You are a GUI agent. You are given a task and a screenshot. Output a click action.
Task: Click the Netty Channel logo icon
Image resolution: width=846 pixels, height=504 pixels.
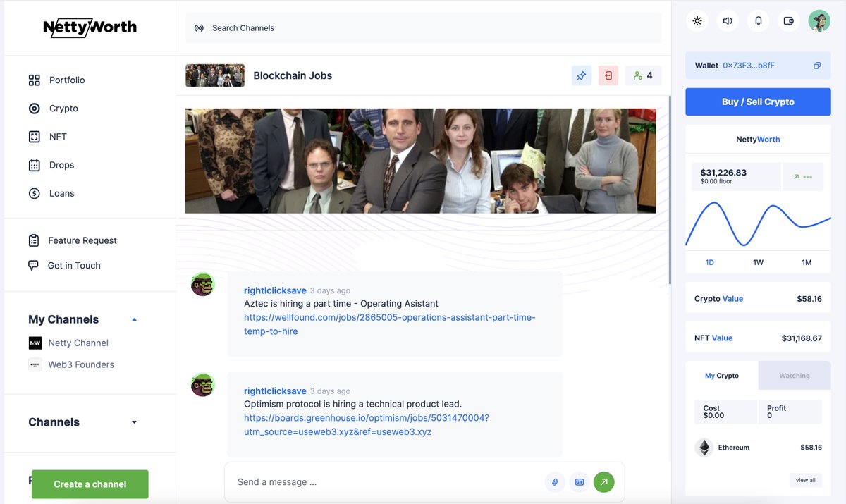click(x=35, y=343)
